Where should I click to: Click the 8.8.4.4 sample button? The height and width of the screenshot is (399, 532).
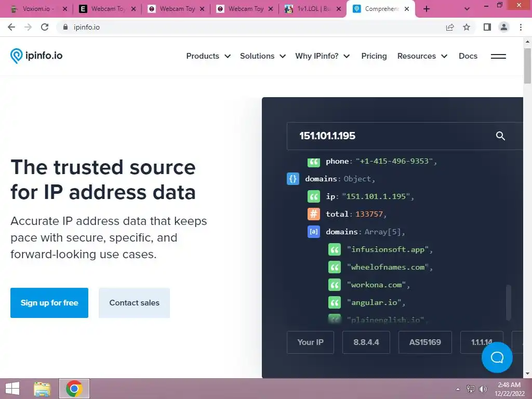[366, 342]
